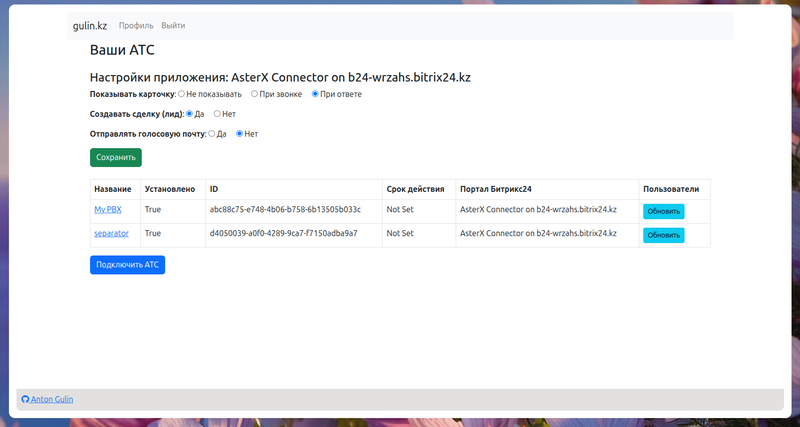Click ID d4050039-a0f0-4289-9ca7-f7150adba9a7
The image size is (800, 427).
(284, 233)
